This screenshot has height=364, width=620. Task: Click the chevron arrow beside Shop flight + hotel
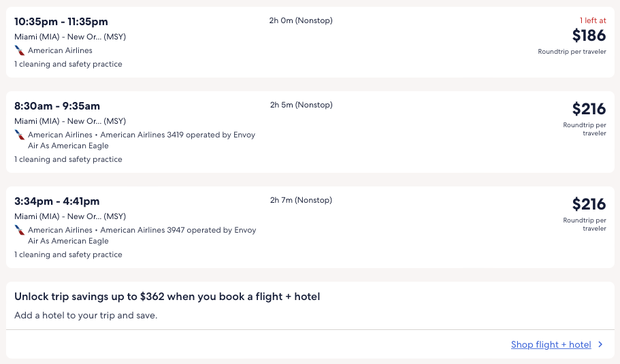(x=600, y=344)
